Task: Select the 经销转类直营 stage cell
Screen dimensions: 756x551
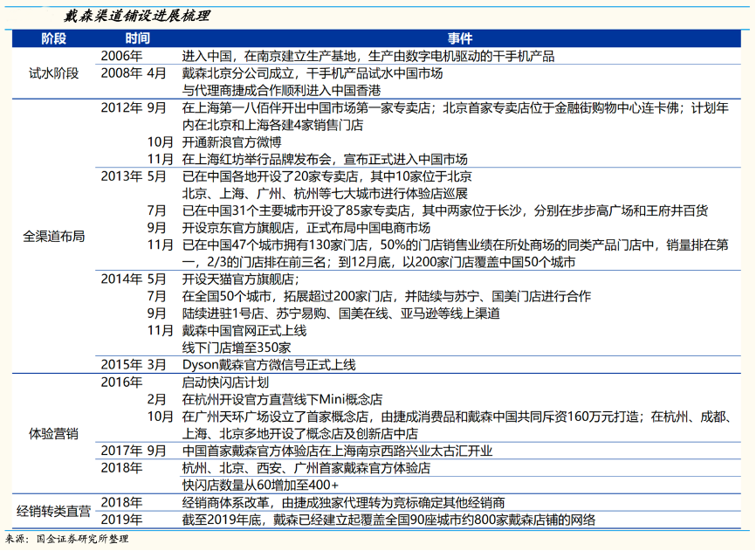Action: tap(54, 510)
